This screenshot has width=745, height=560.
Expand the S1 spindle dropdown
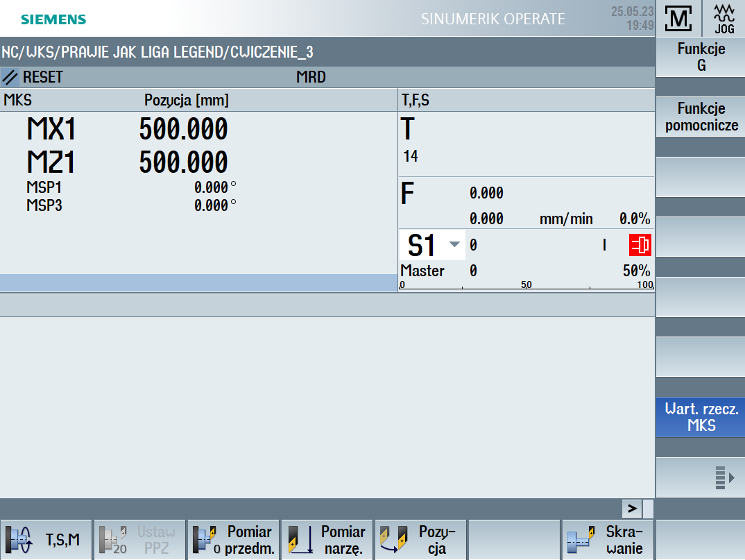(x=454, y=244)
